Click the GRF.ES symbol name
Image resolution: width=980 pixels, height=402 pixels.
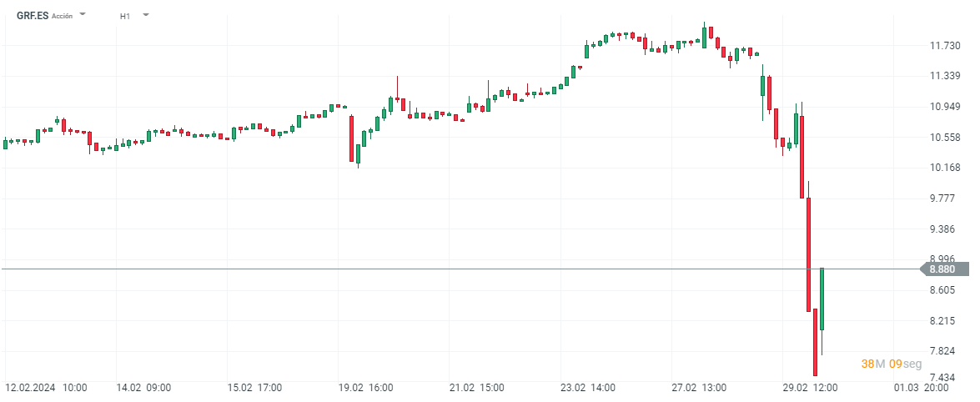33,15
